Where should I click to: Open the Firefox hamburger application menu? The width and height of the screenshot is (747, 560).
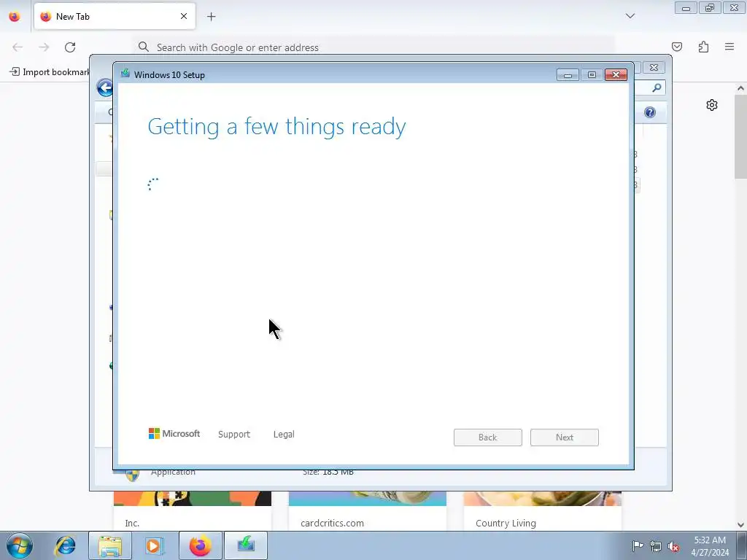(x=729, y=47)
